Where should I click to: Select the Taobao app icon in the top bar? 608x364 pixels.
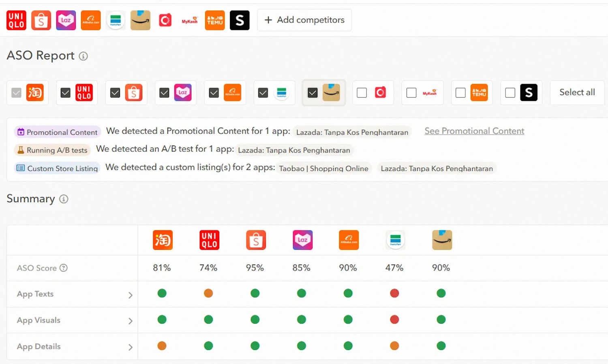point(35,92)
